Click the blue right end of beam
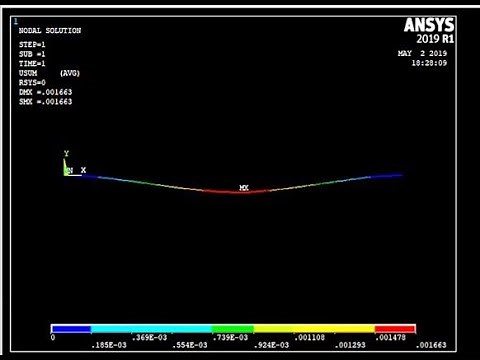Screen dimensions: 480x360 (x=387, y=176)
